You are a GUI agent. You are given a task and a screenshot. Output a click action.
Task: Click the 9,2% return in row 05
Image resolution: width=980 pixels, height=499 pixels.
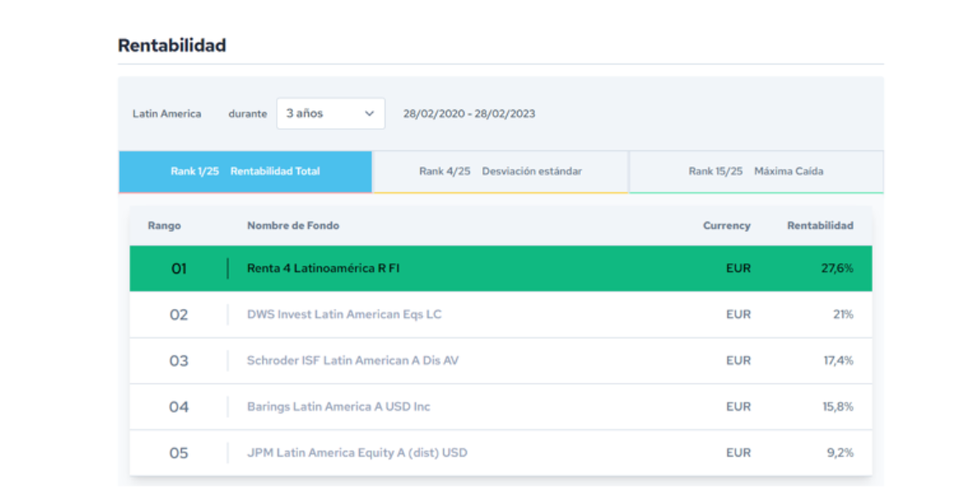point(839,453)
